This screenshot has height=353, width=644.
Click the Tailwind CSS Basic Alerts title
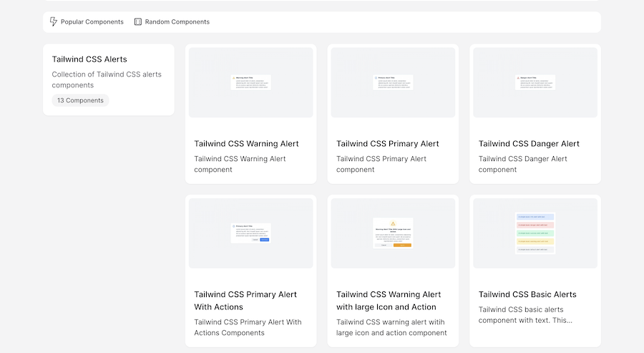click(x=527, y=295)
